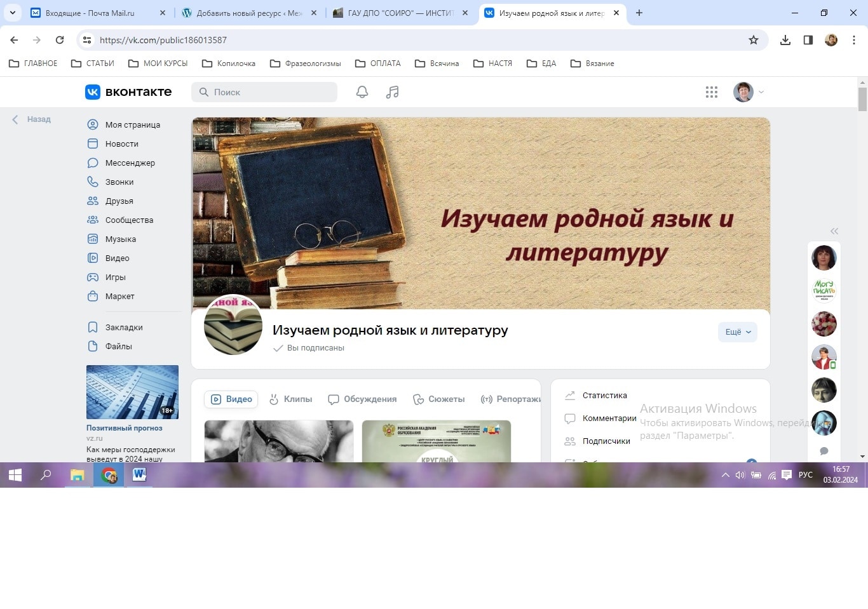The image size is (868, 609).
Task: Open the VK services grid icon
Action: coord(711,92)
